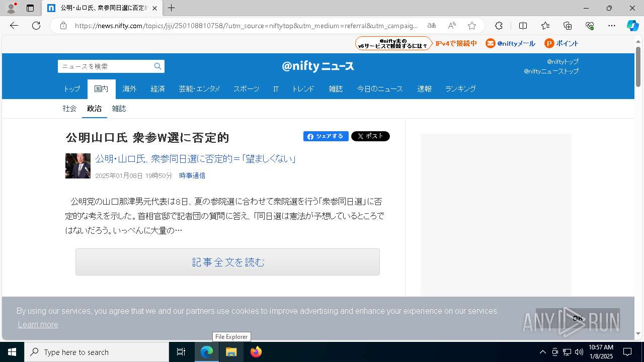
Task: Click the browser address bar URL
Action: pos(246,26)
